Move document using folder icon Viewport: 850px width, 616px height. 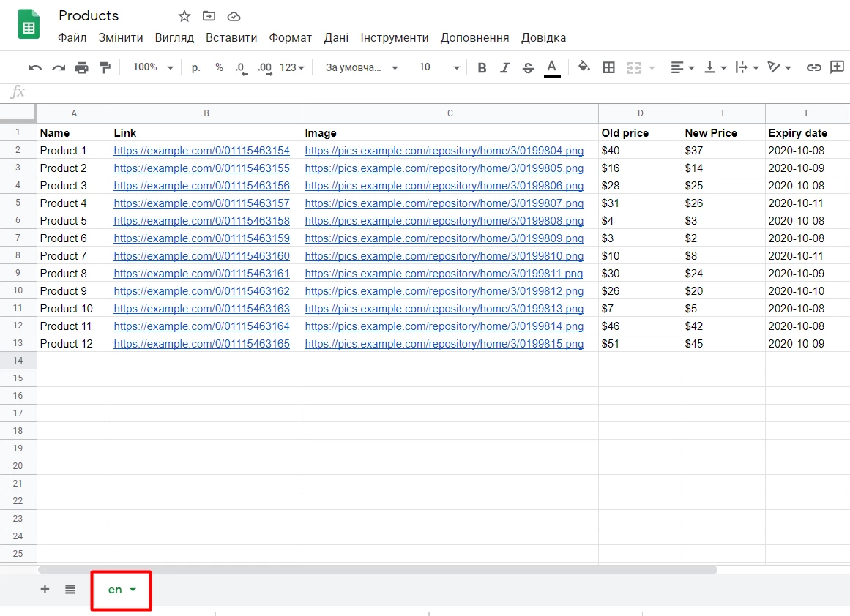209,16
